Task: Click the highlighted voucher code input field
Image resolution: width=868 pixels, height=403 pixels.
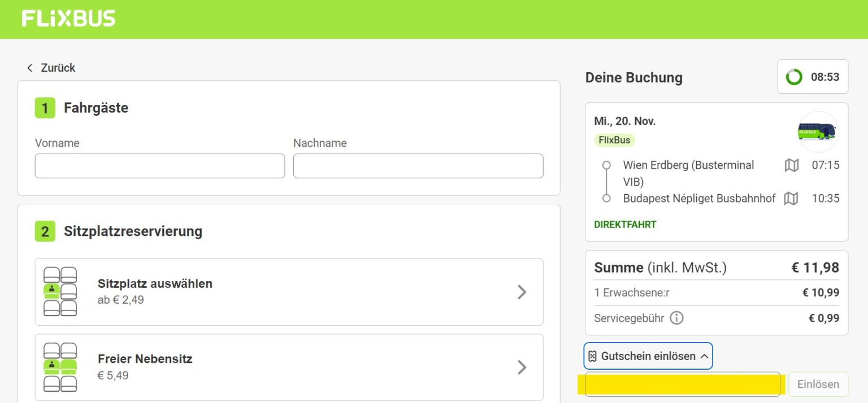Action: 681,384
